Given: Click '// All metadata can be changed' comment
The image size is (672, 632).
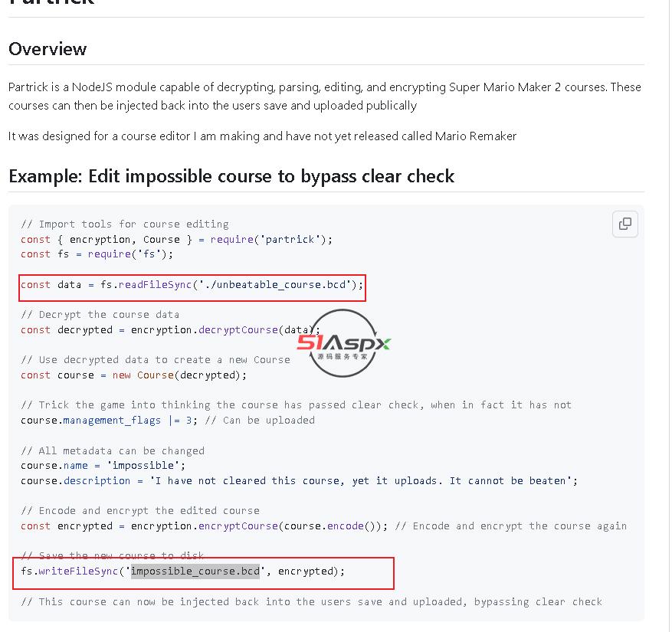Looking at the screenshot, I should [113, 450].
